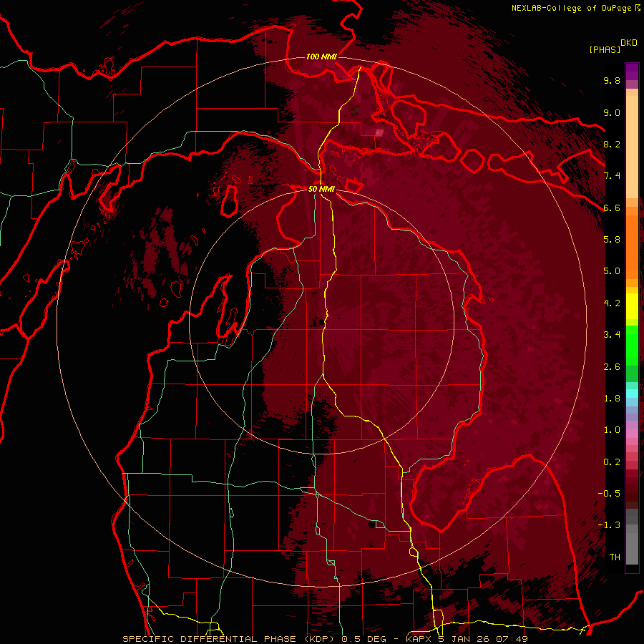Click the [PHAS] legend label
Viewport: 644px width, 644px height.
click(x=605, y=49)
